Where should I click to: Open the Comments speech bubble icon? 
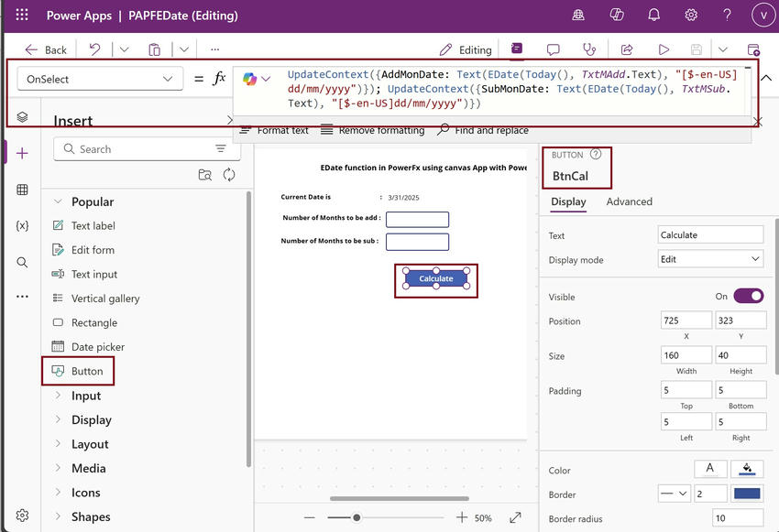tap(553, 49)
